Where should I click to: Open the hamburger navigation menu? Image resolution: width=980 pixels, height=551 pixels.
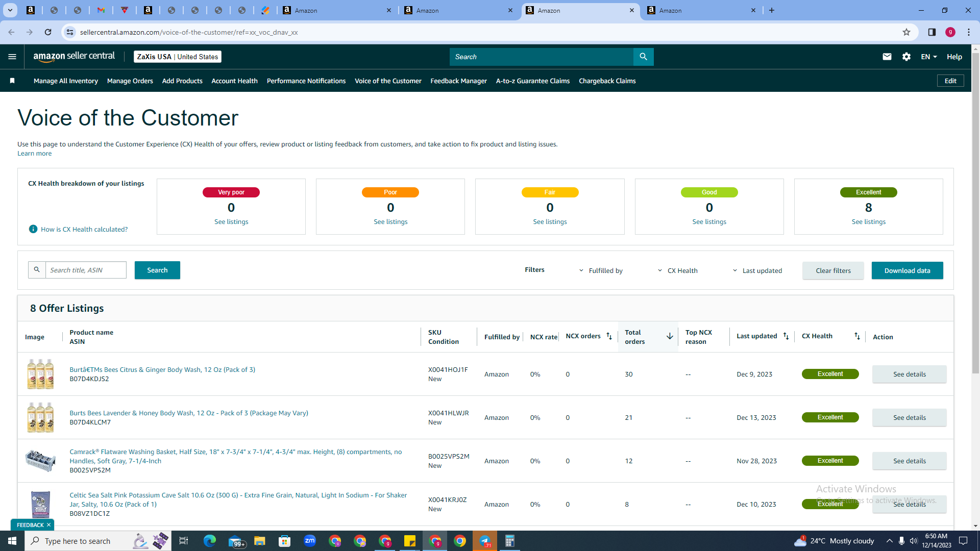(x=12, y=57)
